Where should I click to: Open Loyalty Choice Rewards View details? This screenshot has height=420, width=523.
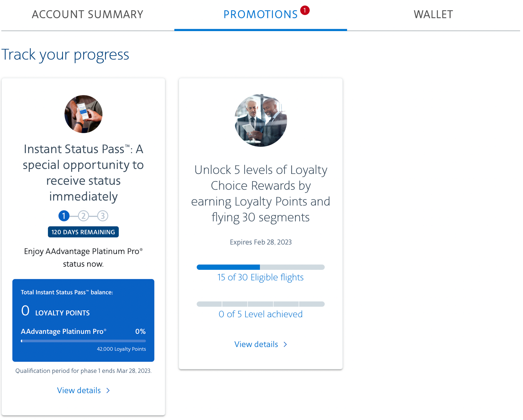coord(256,344)
